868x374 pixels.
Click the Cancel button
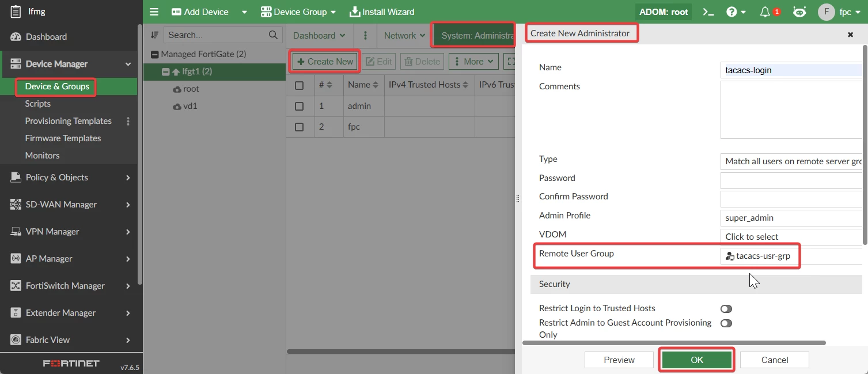click(x=774, y=360)
